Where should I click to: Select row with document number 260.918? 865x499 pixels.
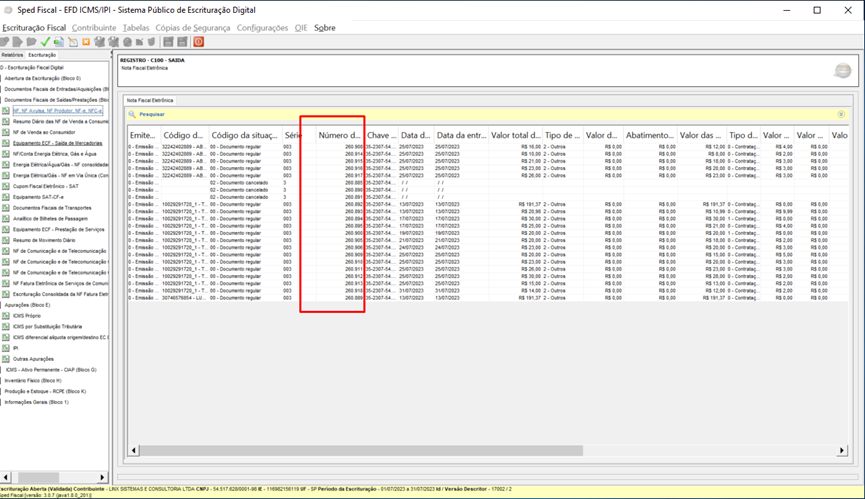(x=487, y=291)
